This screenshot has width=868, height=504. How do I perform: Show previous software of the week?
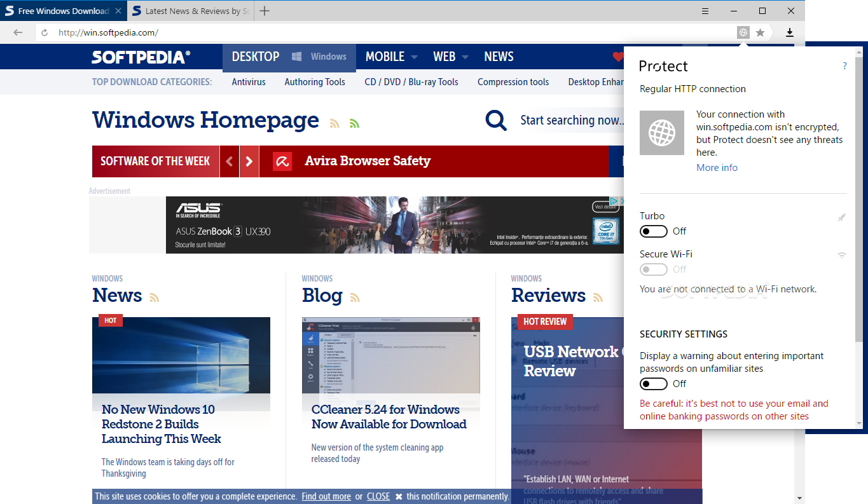(230, 161)
